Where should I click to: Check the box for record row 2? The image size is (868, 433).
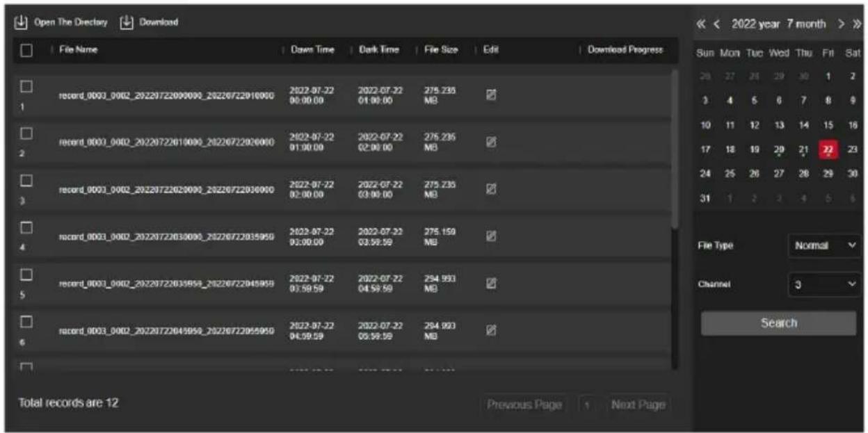point(26,133)
